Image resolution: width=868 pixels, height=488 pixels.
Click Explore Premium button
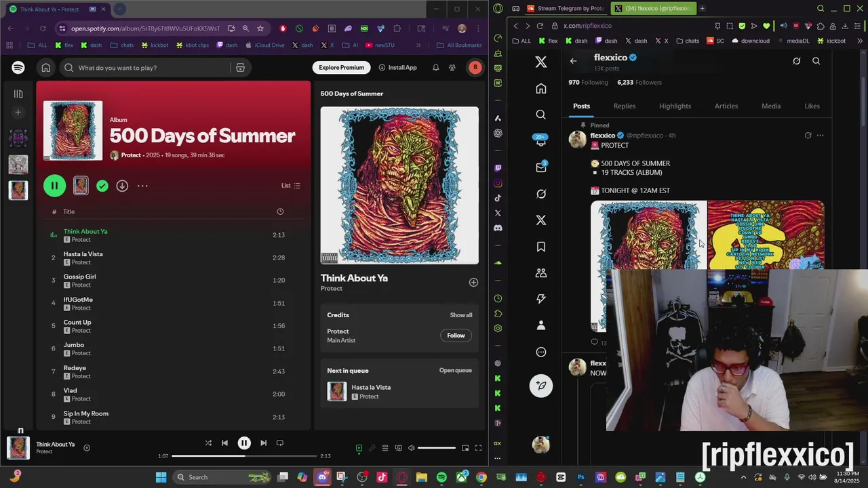342,68
